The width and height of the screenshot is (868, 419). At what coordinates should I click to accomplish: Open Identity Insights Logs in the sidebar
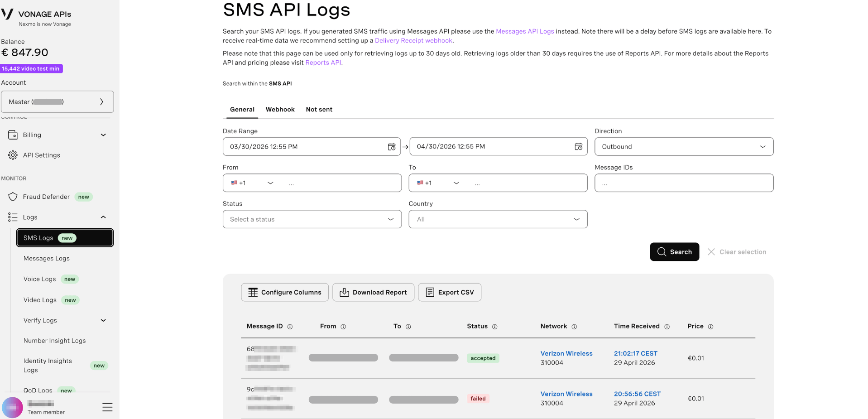(48, 366)
